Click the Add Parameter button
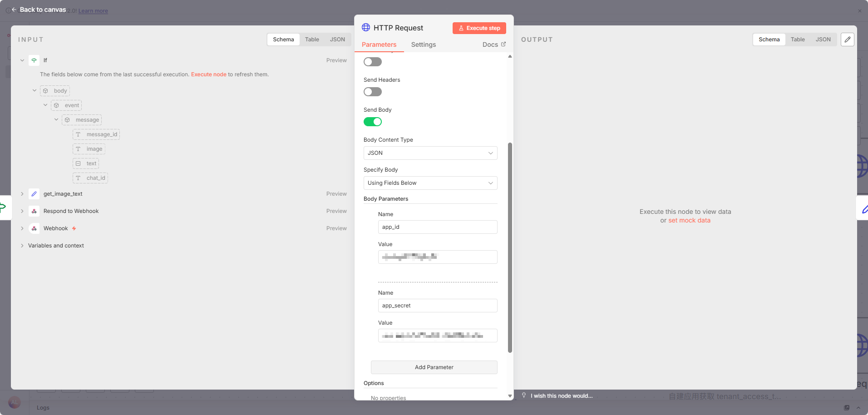Screen dimensions: 868x415 (x=434, y=367)
